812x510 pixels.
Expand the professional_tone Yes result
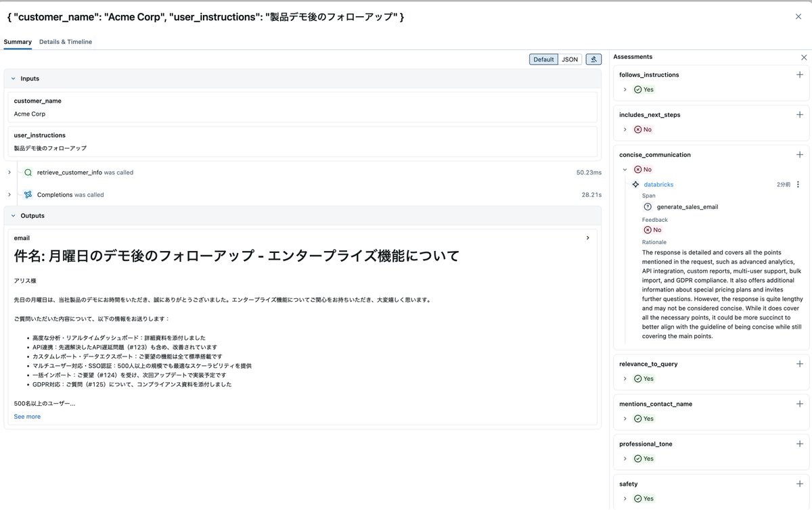(x=625, y=459)
